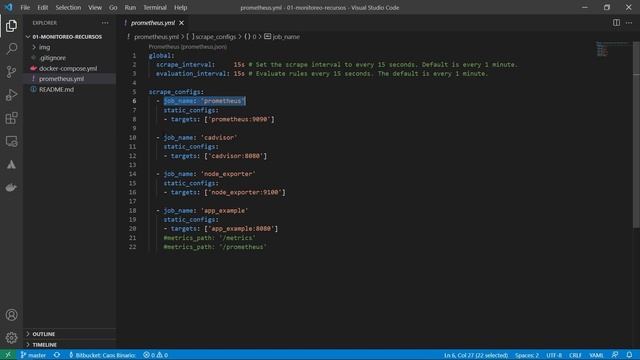Screen dimensions: 640x360
Task: Click line number 10 in gutter
Action: (133, 138)
